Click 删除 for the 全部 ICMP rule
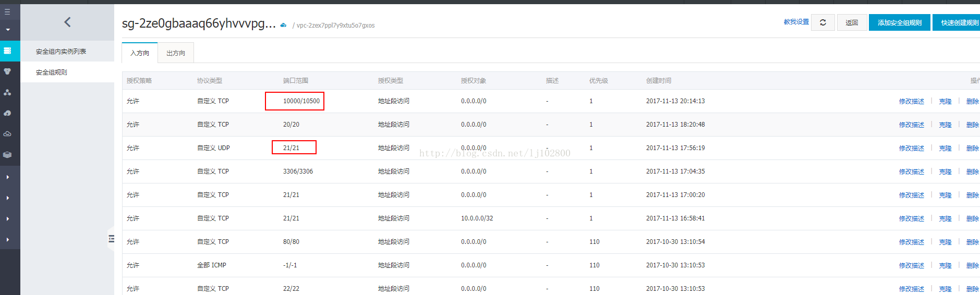980x295 pixels. [973, 266]
